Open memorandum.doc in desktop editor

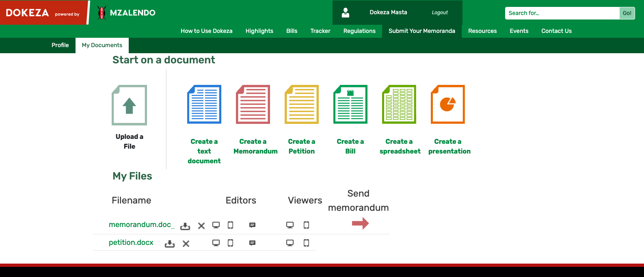point(216,225)
